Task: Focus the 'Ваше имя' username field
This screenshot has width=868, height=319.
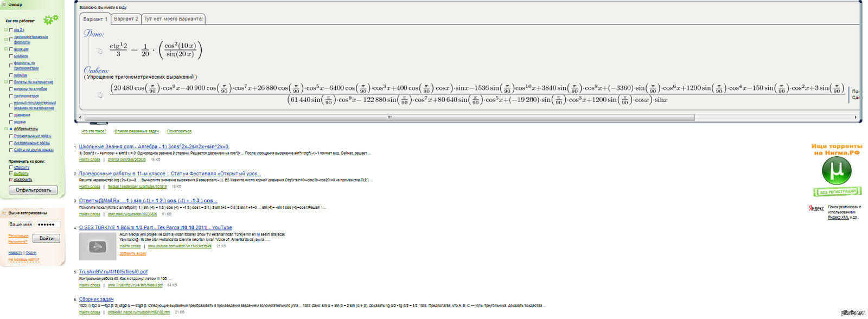Action: (x=21, y=224)
